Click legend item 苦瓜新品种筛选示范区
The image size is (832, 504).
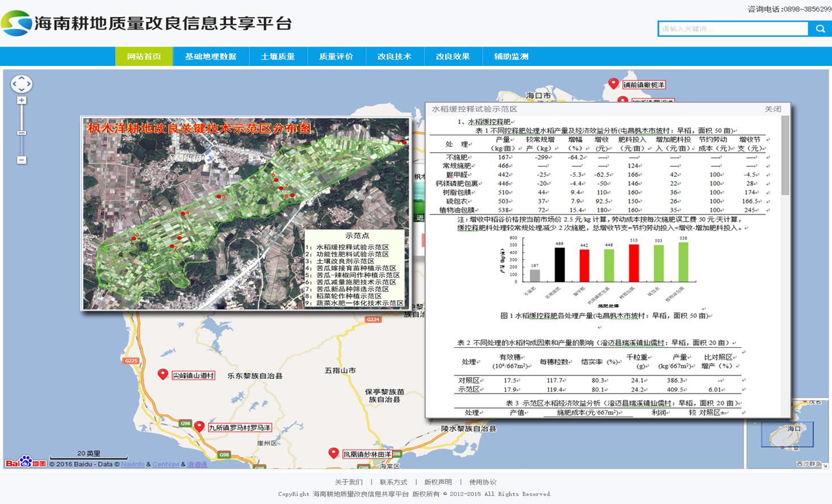[x=347, y=289]
